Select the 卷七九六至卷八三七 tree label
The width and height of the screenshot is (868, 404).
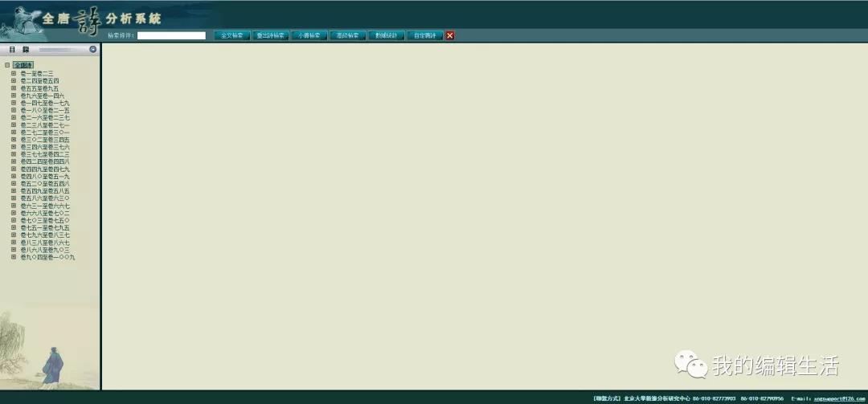coord(45,235)
